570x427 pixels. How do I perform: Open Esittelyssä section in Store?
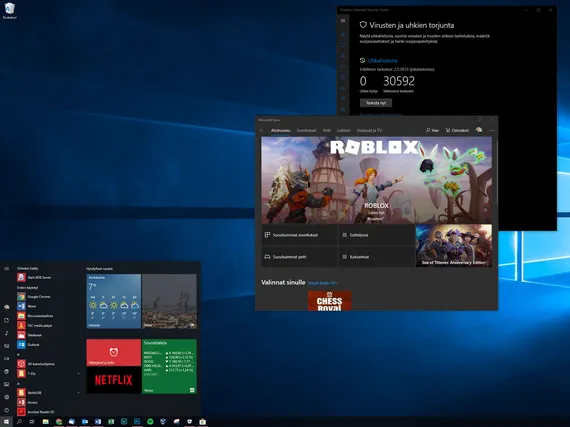376,235
